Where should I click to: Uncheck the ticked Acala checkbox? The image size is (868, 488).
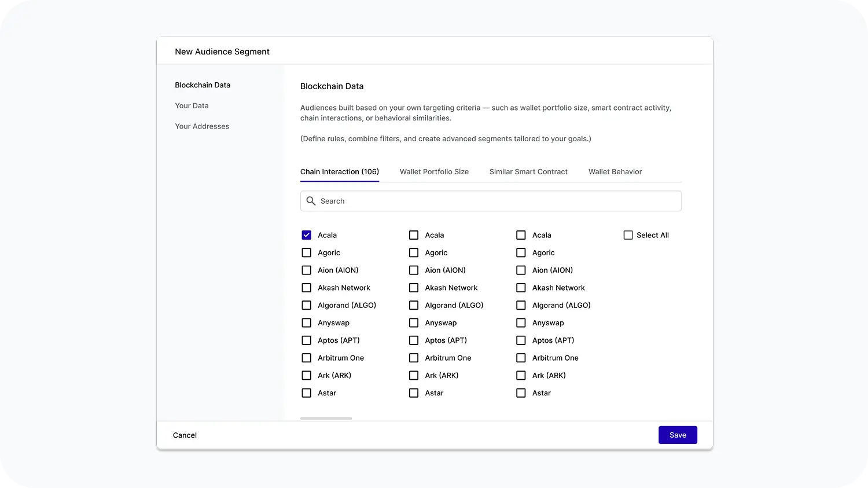tap(307, 235)
